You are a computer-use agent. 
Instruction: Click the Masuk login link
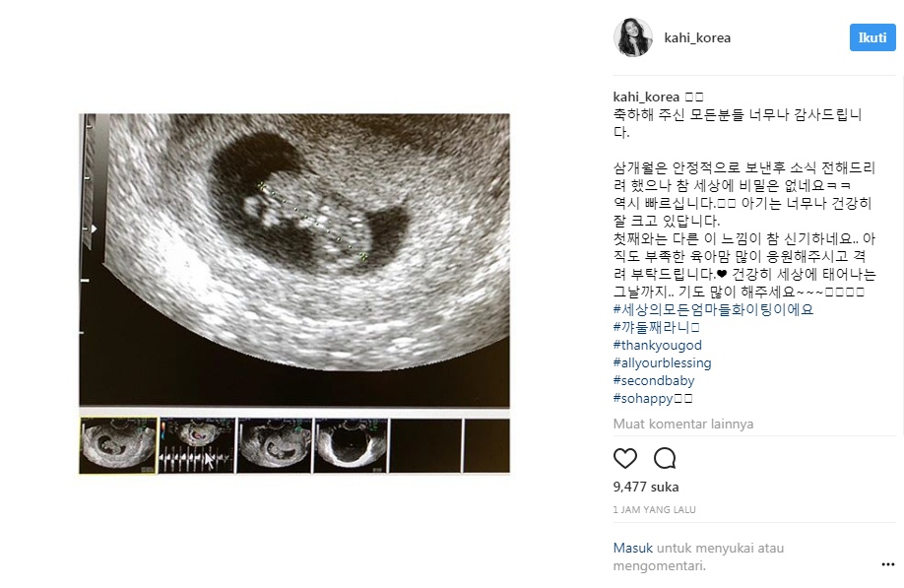coord(632,548)
